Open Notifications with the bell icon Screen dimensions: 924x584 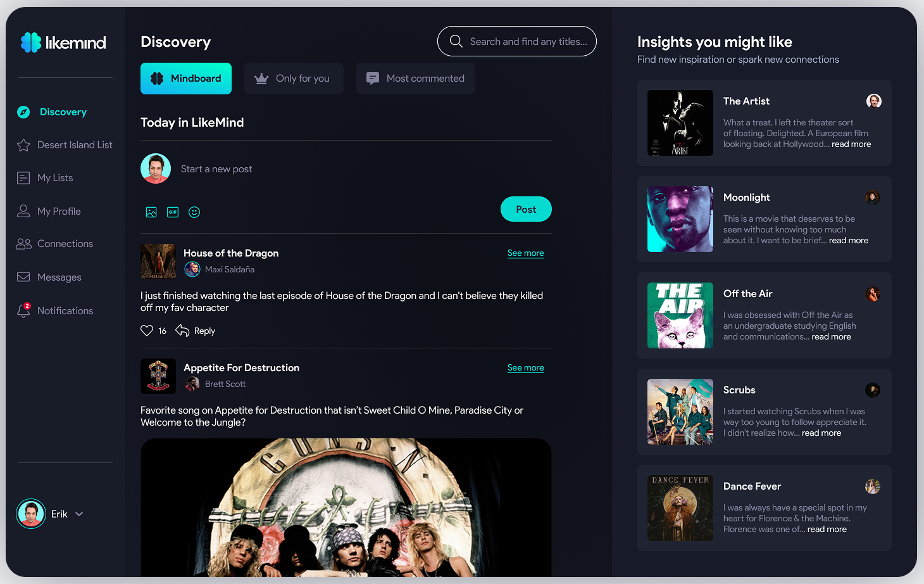pos(23,310)
